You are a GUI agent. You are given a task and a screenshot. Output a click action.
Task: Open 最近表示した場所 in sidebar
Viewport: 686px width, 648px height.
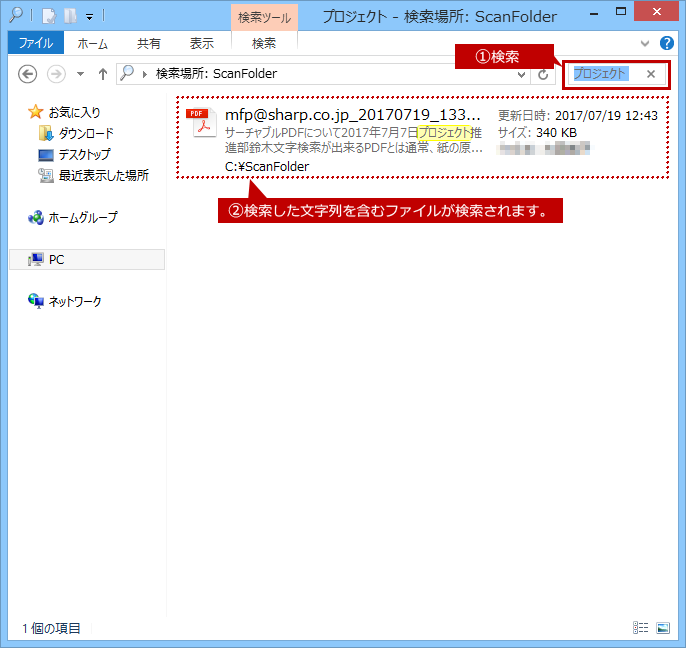104,175
